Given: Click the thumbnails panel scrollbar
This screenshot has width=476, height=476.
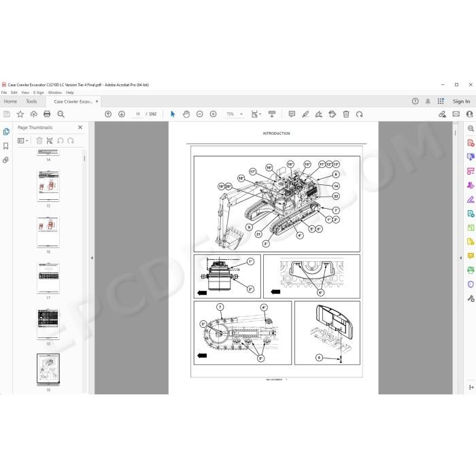Looking at the screenshot, I should (84, 158).
